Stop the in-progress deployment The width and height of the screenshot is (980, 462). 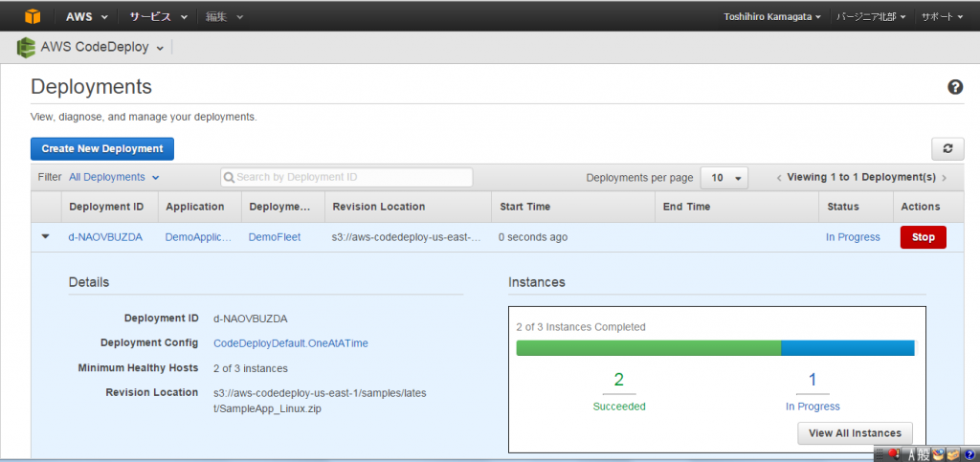pos(924,237)
